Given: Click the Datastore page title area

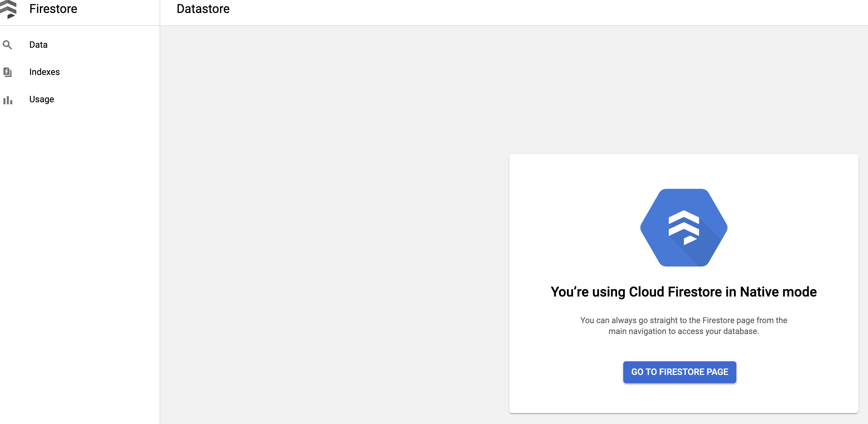Looking at the screenshot, I should pyautogui.click(x=203, y=9).
